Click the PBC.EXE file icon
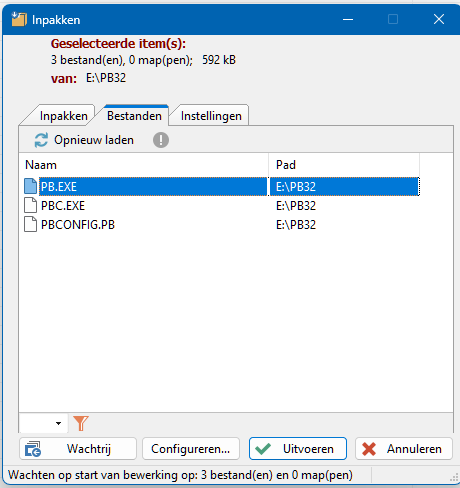This screenshot has height=488, width=460. tap(30, 205)
